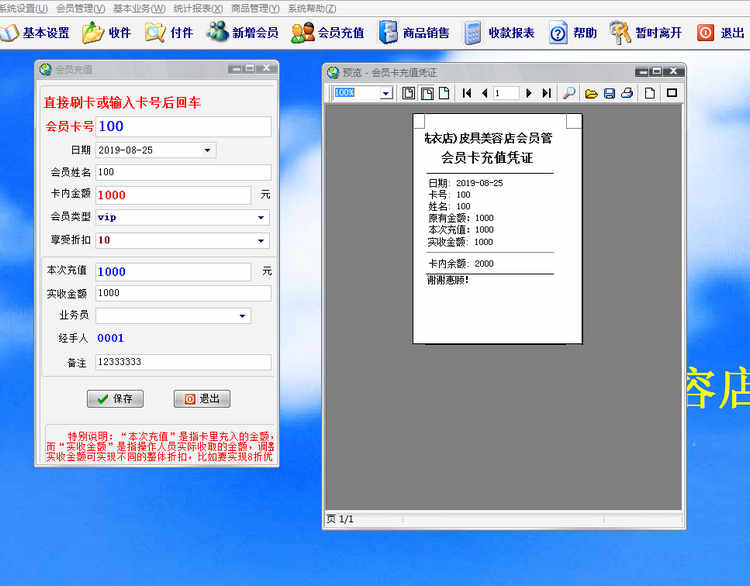Click the 备注 field containing 12333333
Screen dimensions: 750x586
[183, 362]
